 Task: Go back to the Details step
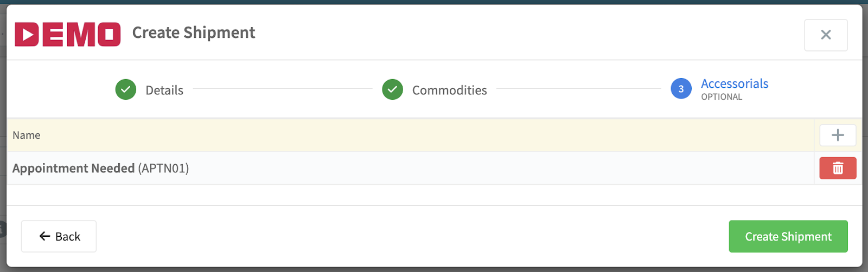coord(164,90)
